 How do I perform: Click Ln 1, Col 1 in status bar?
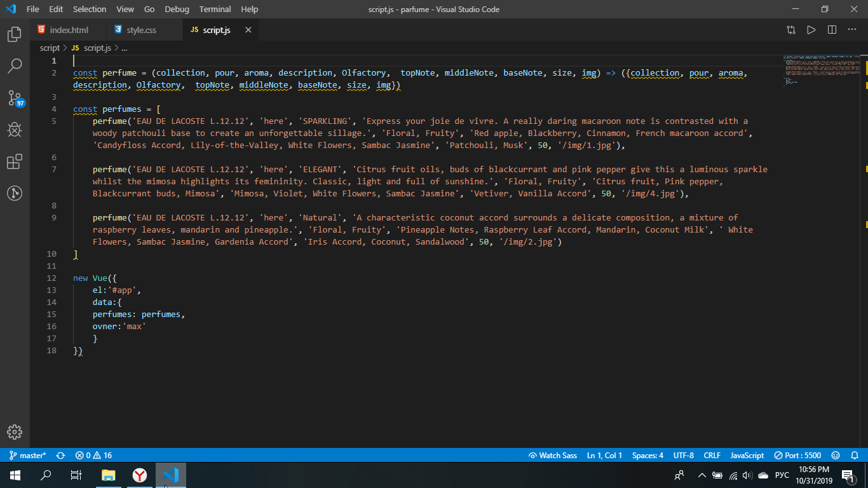pyautogui.click(x=604, y=456)
